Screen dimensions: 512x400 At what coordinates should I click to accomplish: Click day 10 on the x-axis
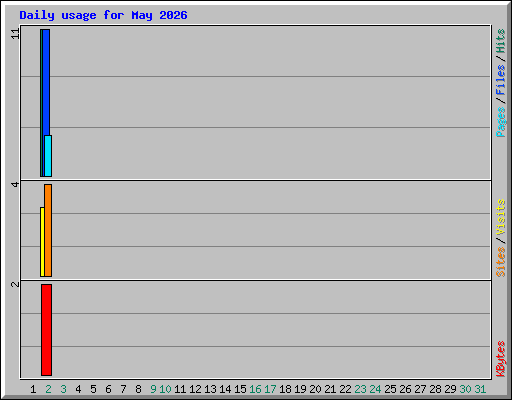click(x=165, y=389)
